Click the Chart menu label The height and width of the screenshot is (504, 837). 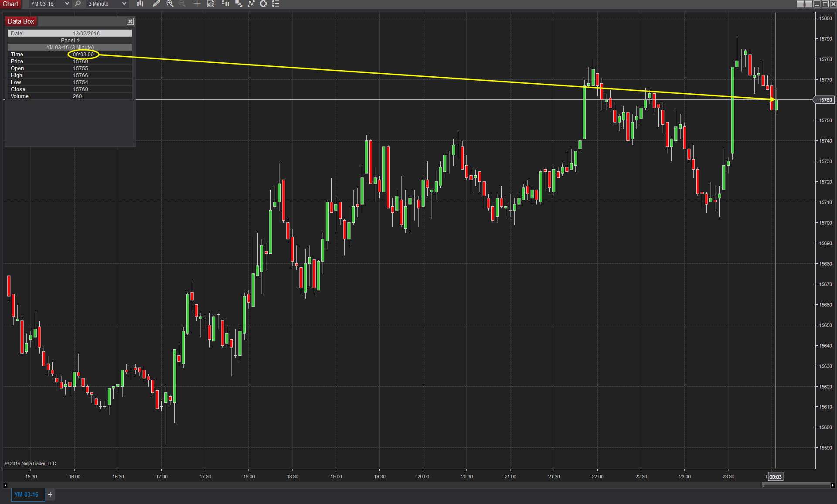click(10, 4)
